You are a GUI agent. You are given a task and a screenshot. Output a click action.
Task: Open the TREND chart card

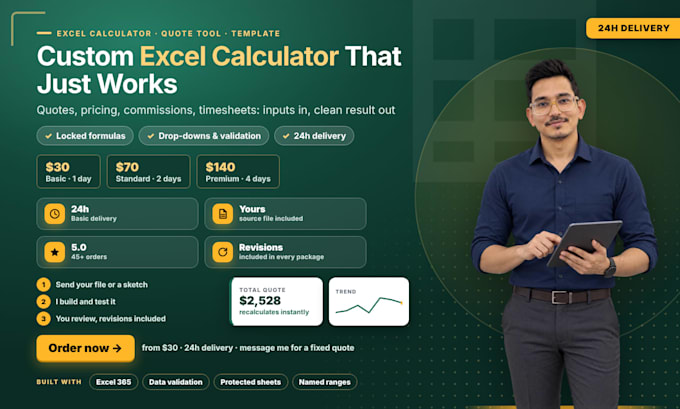point(369,301)
